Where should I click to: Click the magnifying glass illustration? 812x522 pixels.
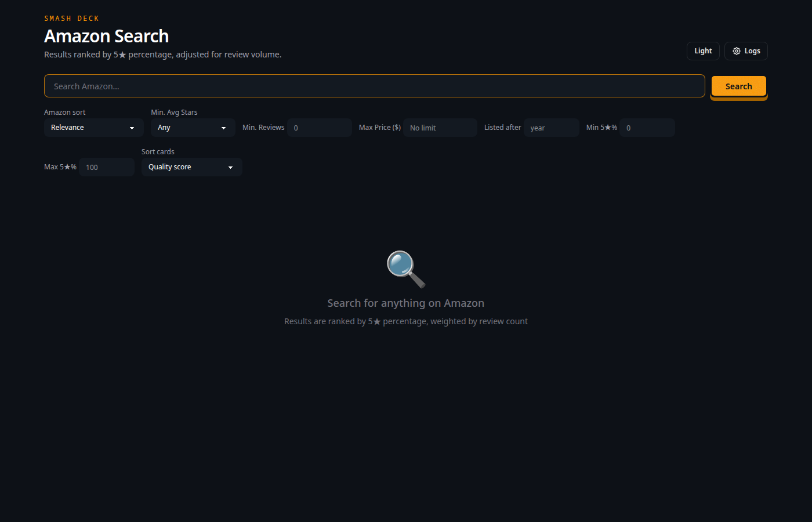point(406,269)
